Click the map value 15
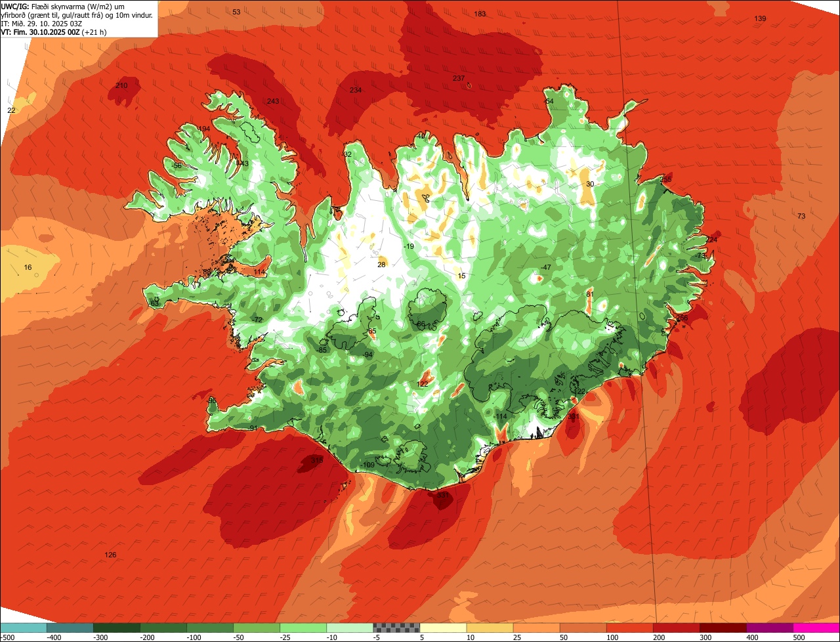The height and width of the screenshot is (642, 840). [461, 276]
